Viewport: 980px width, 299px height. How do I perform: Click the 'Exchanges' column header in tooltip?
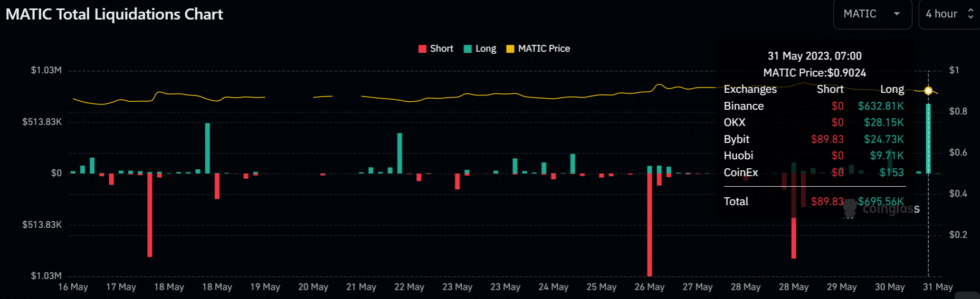coord(750,89)
